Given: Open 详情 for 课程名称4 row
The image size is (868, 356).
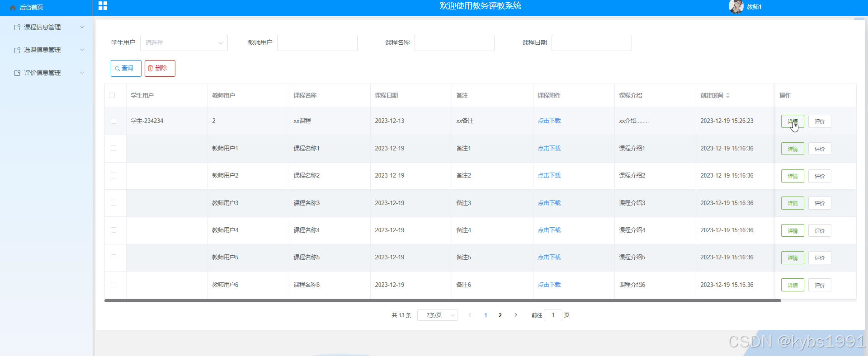Looking at the screenshot, I should pos(793,231).
